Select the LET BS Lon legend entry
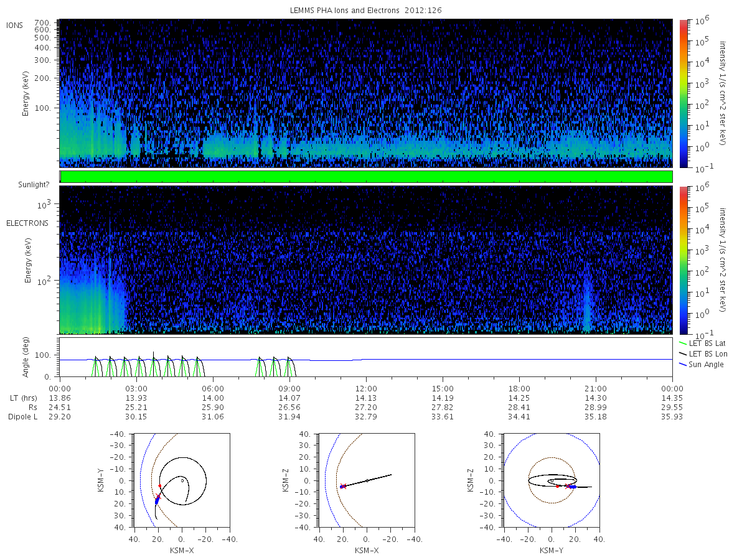This screenshot has width=747, height=560. (x=702, y=353)
